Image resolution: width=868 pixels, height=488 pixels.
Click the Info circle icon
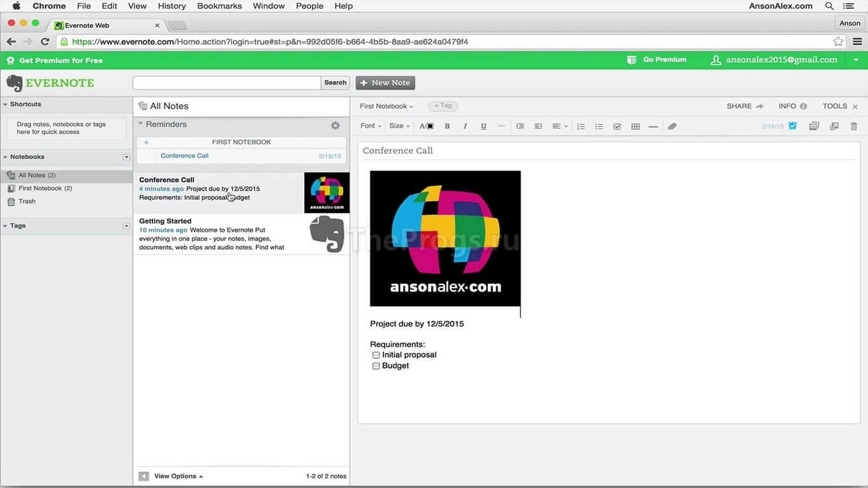pos(803,106)
